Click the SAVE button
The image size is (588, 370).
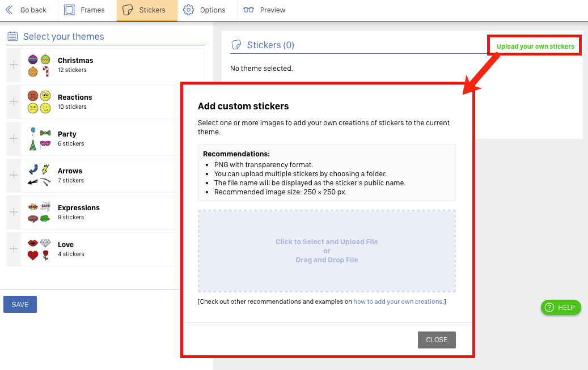[20, 304]
